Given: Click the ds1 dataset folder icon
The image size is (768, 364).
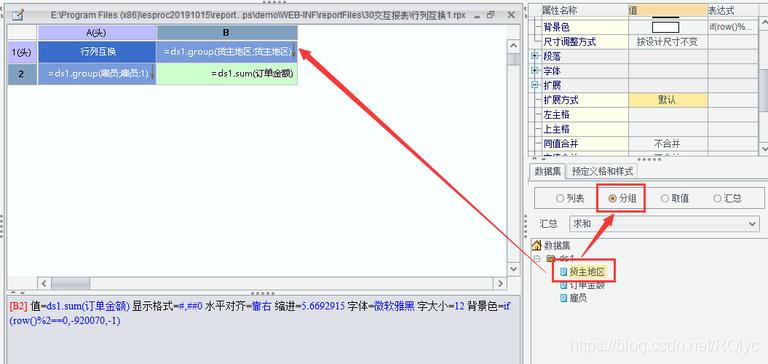Looking at the screenshot, I should click(x=551, y=258).
